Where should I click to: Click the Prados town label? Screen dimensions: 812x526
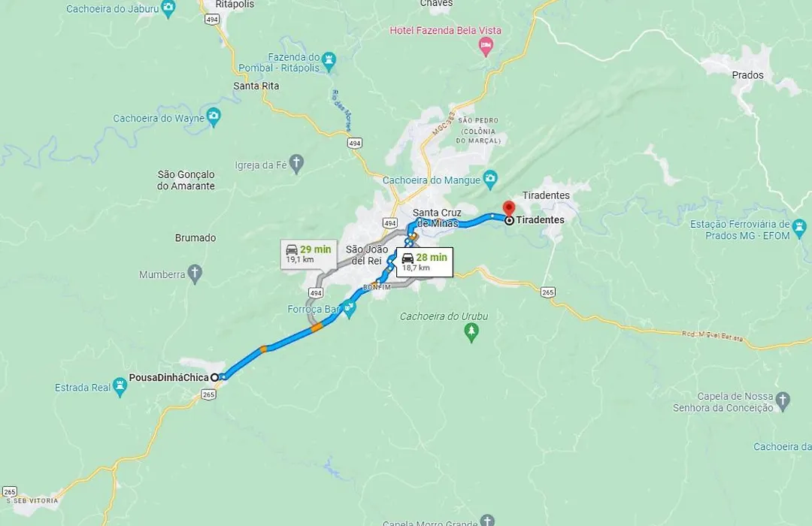747,75
